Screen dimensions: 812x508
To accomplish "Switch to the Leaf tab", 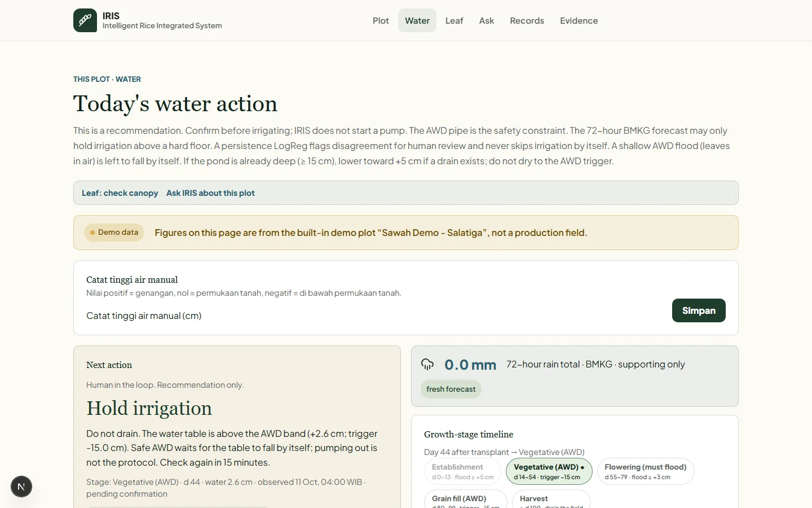I will coord(454,20).
